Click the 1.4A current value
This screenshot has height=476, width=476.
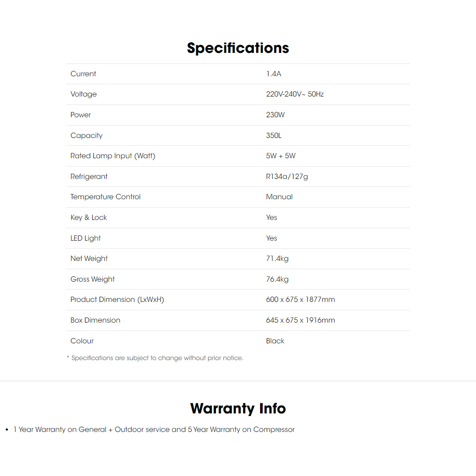pos(274,74)
